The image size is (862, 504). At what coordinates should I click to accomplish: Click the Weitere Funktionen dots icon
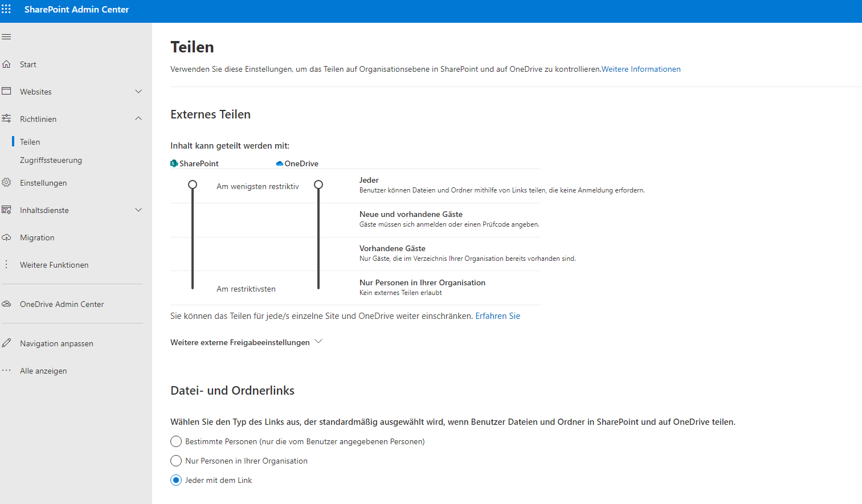[6, 264]
